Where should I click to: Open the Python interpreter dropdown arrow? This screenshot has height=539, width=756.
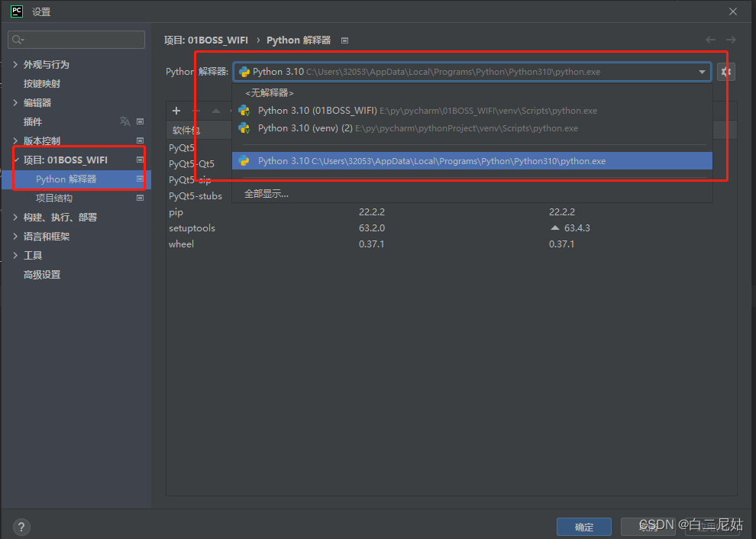coord(702,72)
